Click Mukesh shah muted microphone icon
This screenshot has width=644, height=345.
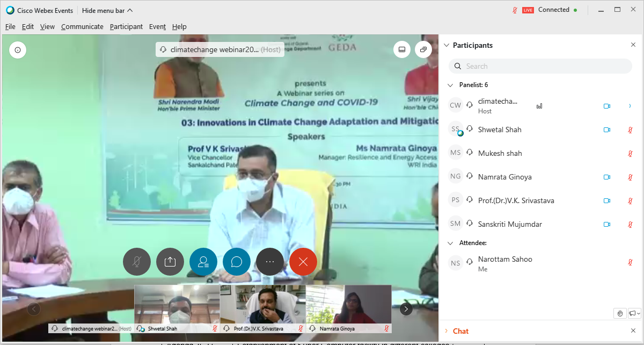(x=631, y=153)
